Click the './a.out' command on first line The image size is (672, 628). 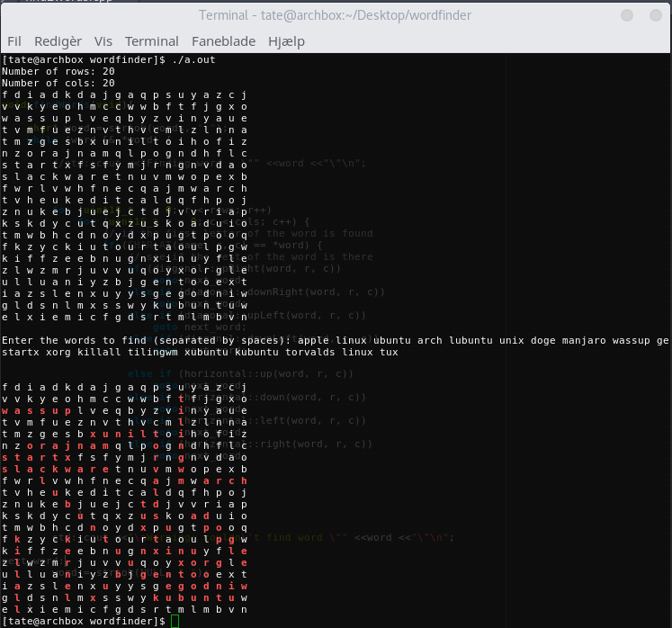[x=193, y=59]
